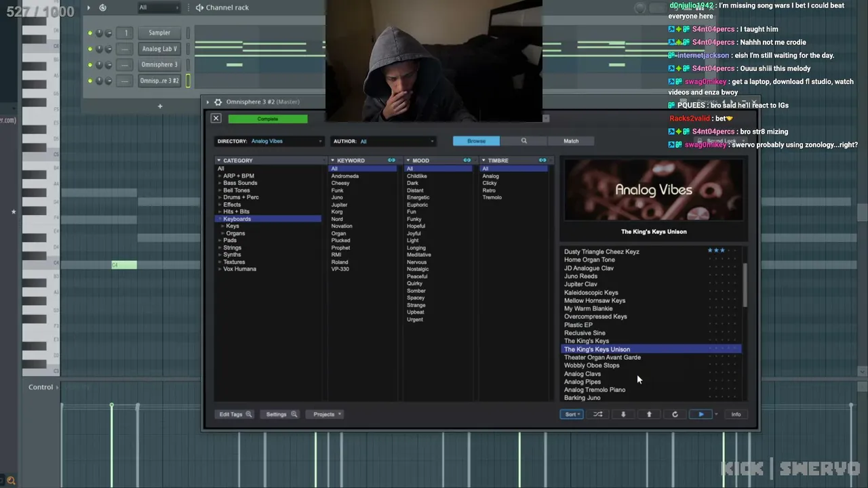Open the Omnisphere 3 #2 window menu arrow

point(208,102)
